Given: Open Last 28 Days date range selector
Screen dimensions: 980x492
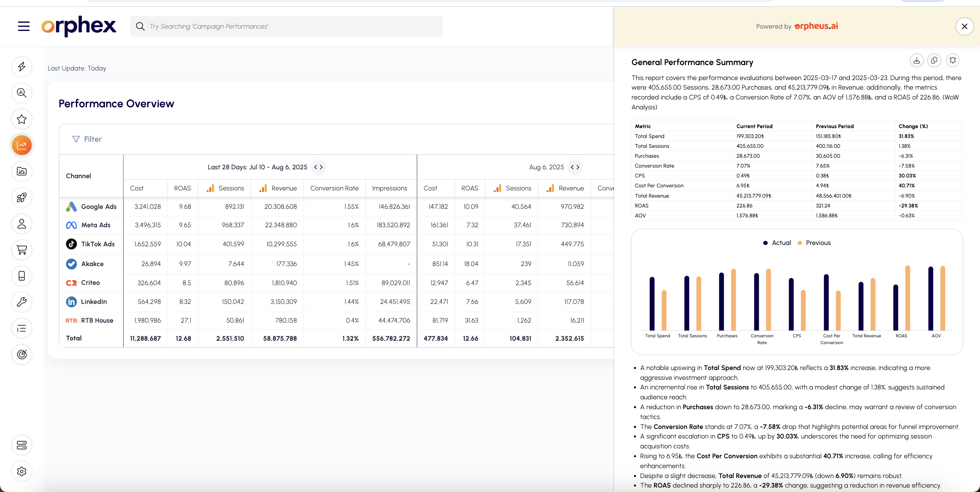Looking at the screenshot, I should [318, 167].
